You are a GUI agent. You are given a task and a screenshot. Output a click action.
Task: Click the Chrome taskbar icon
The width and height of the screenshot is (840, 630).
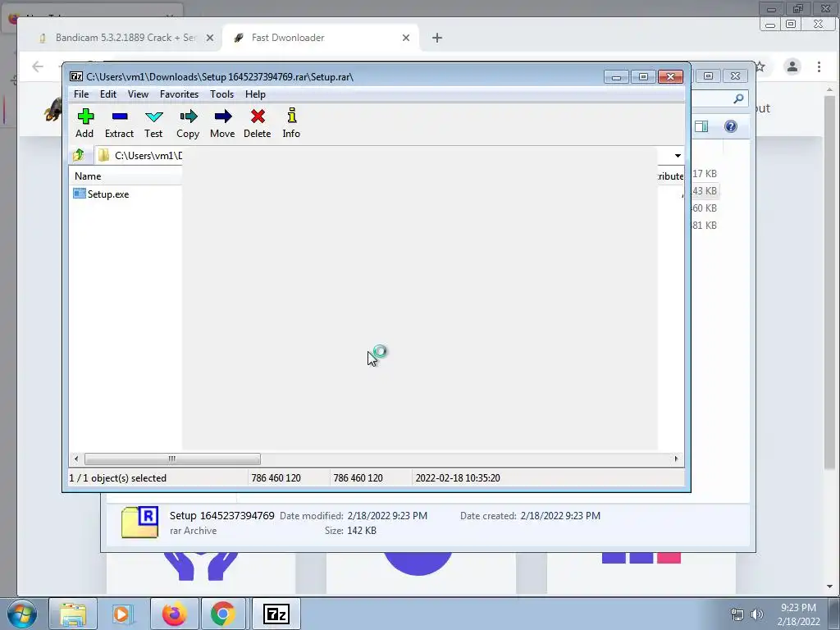[x=223, y=614]
